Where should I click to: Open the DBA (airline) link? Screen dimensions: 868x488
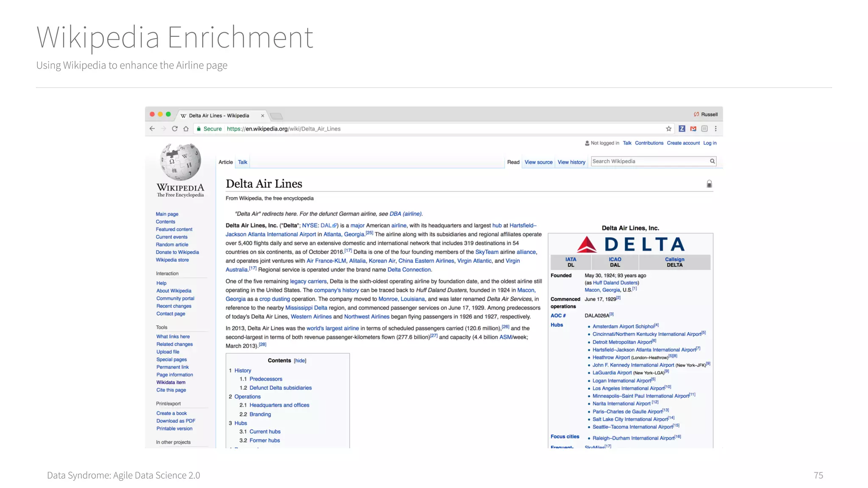pos(405,214)
